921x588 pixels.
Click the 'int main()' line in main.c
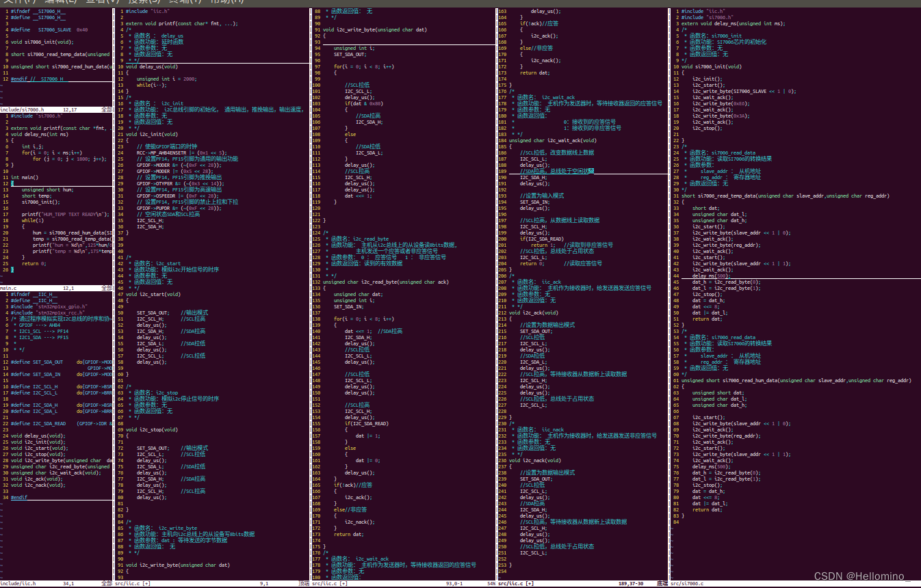tap(25, 177)
